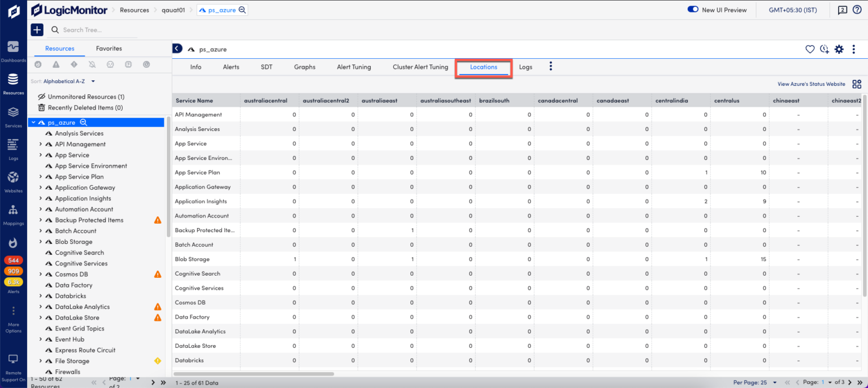The height and width of the screenshot is (388, 868).
Task: Collapse the ps_azure tree node
Action: 33,123
